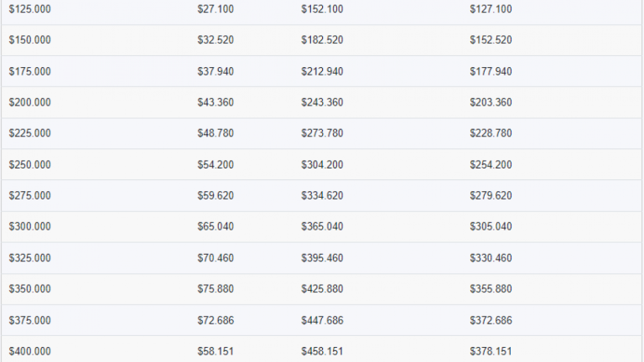Select the $254.200 amount
This screenshot has width=644, height=362.
pos(491,164)
